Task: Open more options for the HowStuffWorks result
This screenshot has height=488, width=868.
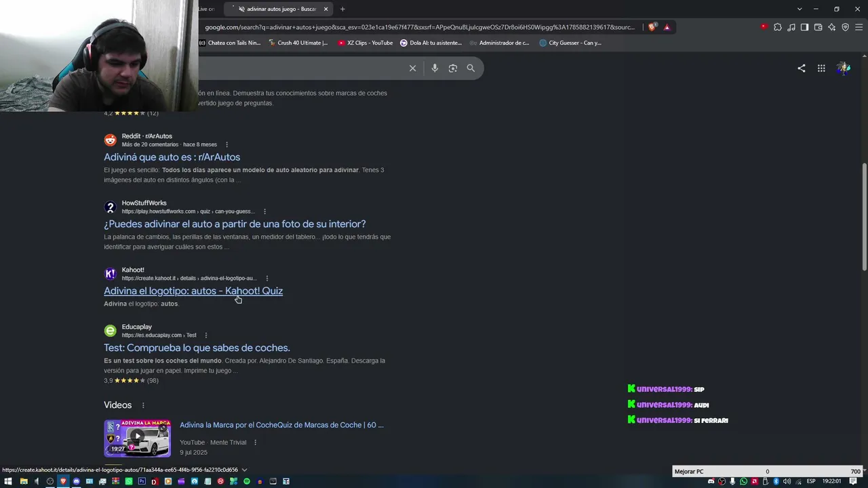Action: pyautogui.click(x=264, y=211)
